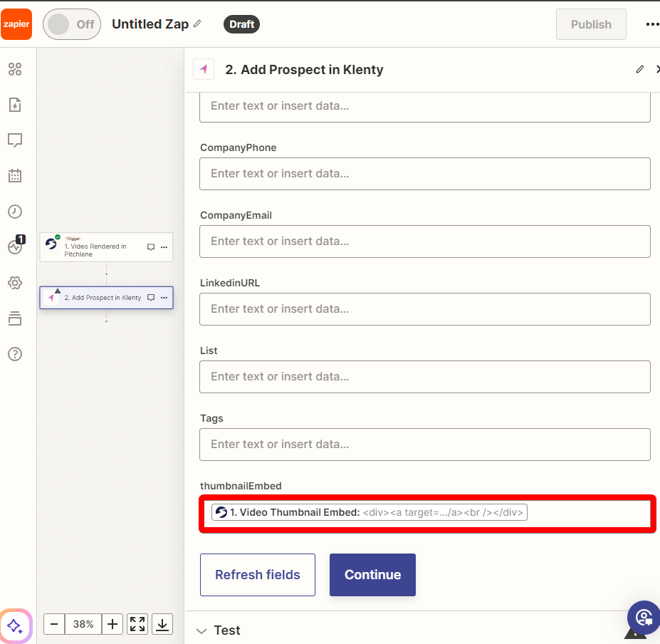
Task: Open the comments sidebar icon
Action: pos(15,140)
